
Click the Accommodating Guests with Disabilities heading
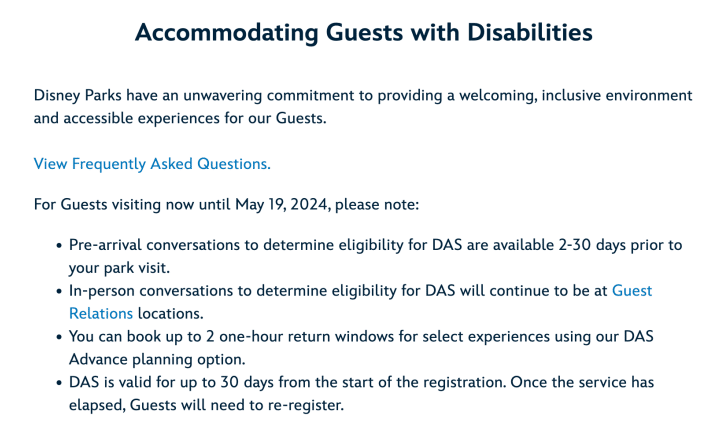(x=363, y=33)
